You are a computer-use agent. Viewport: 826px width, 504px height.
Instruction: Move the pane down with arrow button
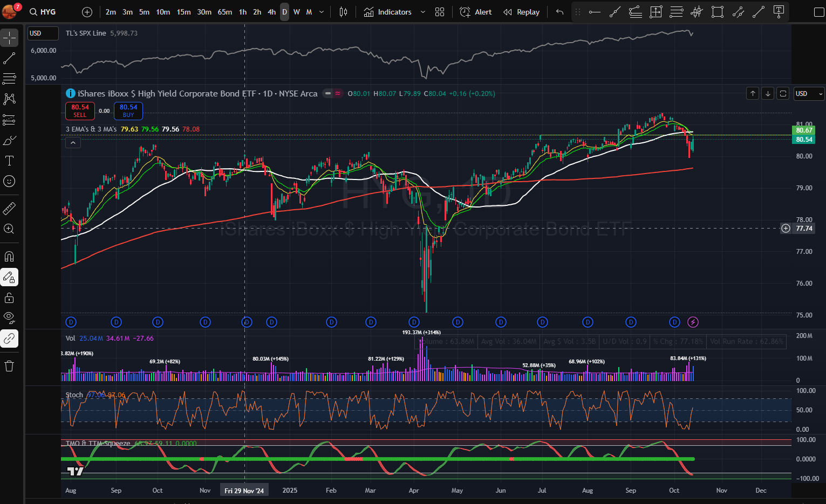click(768, 93)
